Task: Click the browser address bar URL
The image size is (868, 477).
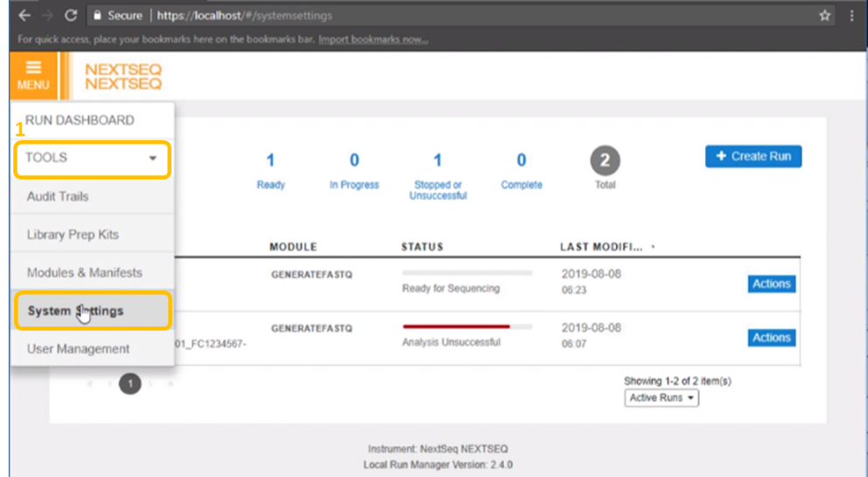Action: (245, 16)
